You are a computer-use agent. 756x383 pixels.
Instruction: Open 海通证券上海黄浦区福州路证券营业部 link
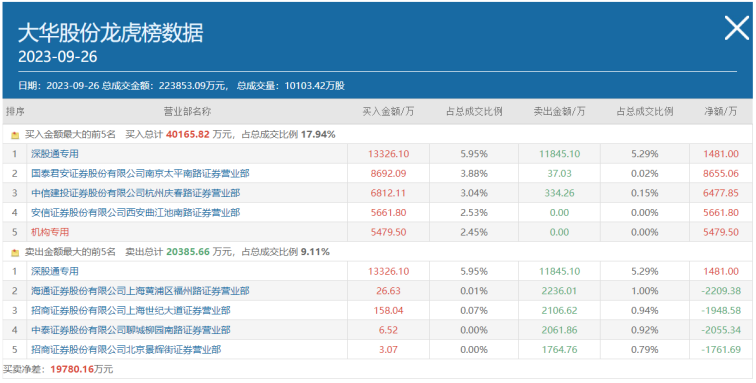click(x=140, y=291)
